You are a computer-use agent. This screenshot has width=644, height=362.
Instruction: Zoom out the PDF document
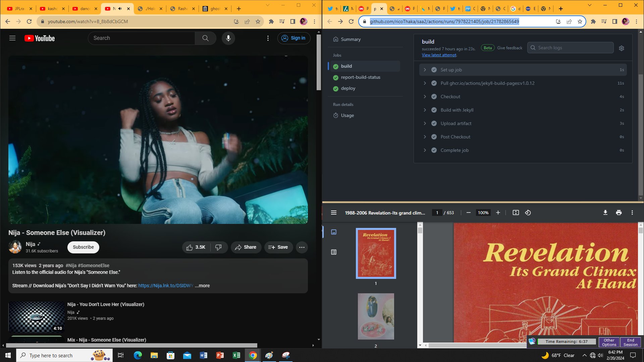[x=469, y=213]
